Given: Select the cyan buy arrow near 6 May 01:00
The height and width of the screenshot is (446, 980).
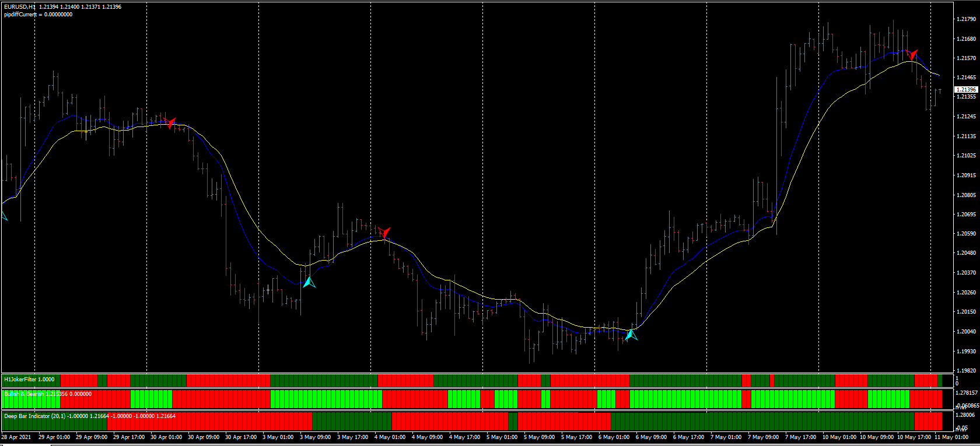Looking at the screenshot, I should (631, 335).
